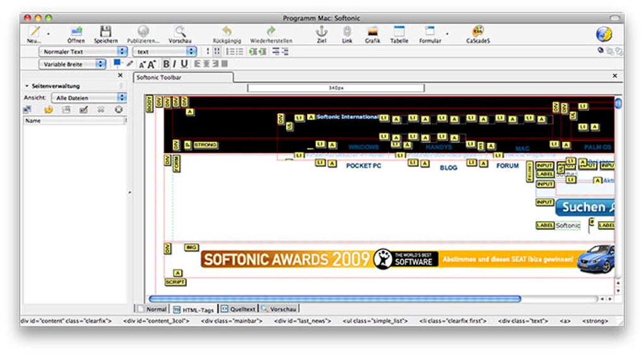Viewport: 644px width, 354px height.
Task: Switch to the Quelltext view tab
Action: tap(239, 308)
